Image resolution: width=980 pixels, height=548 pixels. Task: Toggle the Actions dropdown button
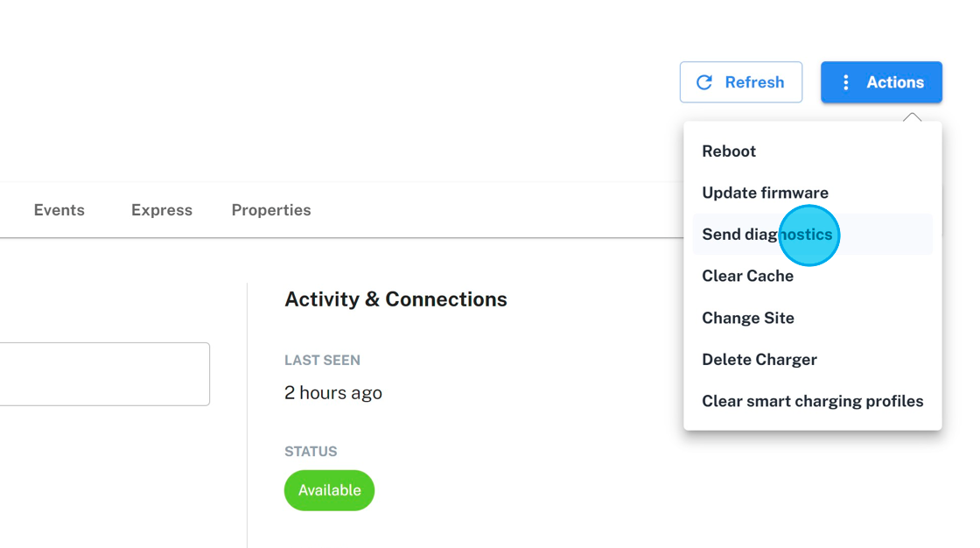pyautogui.click(x=881, y=82)
